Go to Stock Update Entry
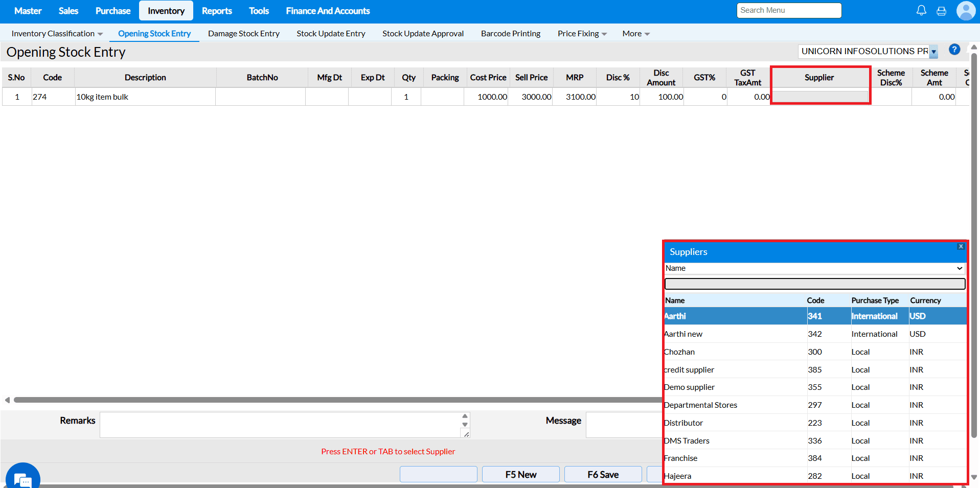Image resolution: width=980 pixels, height=488 pixels. 331,34
